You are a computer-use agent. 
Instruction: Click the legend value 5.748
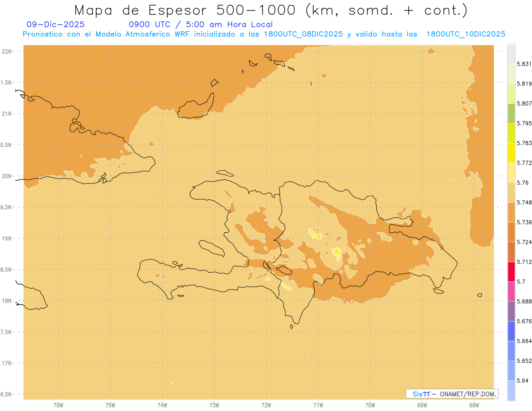(x=524, y=203)
